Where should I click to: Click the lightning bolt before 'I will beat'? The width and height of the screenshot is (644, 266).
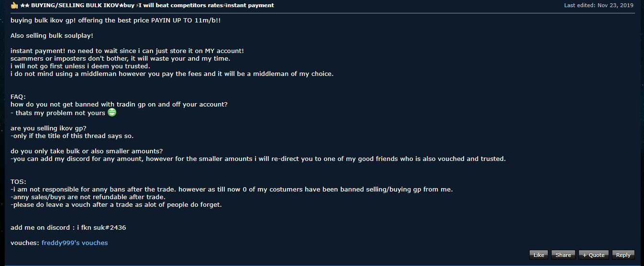137,5
